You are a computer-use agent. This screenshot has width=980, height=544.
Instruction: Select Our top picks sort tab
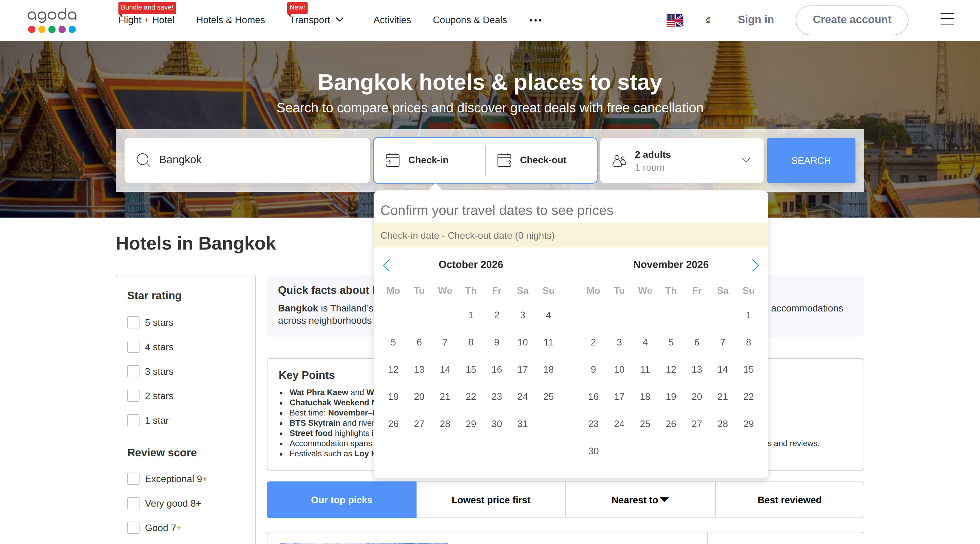342,500
